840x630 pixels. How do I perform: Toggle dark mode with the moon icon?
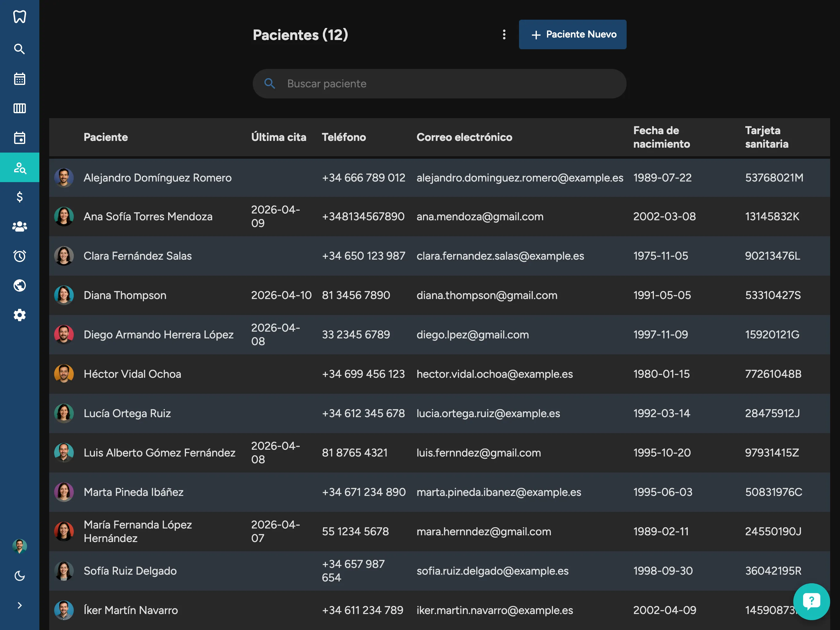point(19,576)
